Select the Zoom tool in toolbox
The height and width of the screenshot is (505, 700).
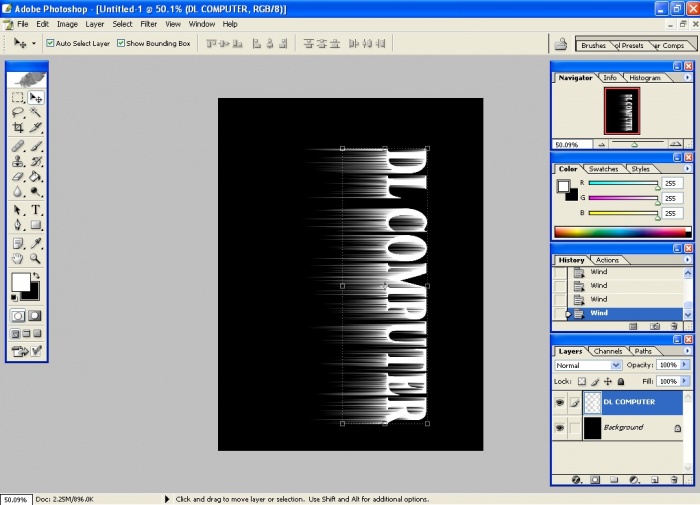(x=36, y=258)
